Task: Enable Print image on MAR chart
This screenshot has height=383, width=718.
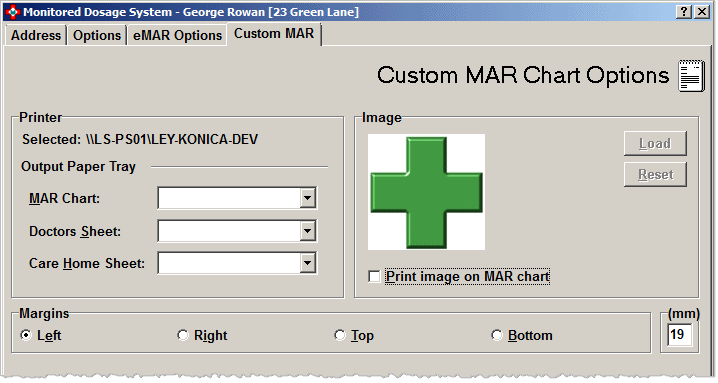Action: 374,276
